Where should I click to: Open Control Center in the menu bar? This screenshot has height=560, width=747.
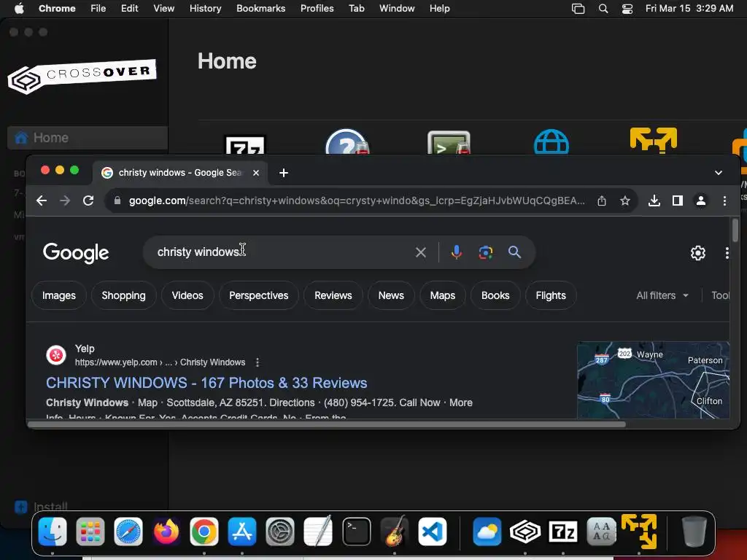[627, 9]
